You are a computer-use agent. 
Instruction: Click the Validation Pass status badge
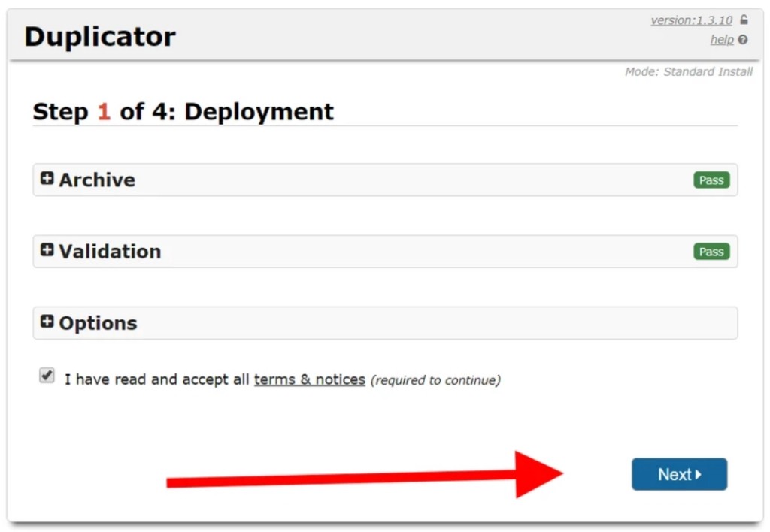(x=711, y=252)
